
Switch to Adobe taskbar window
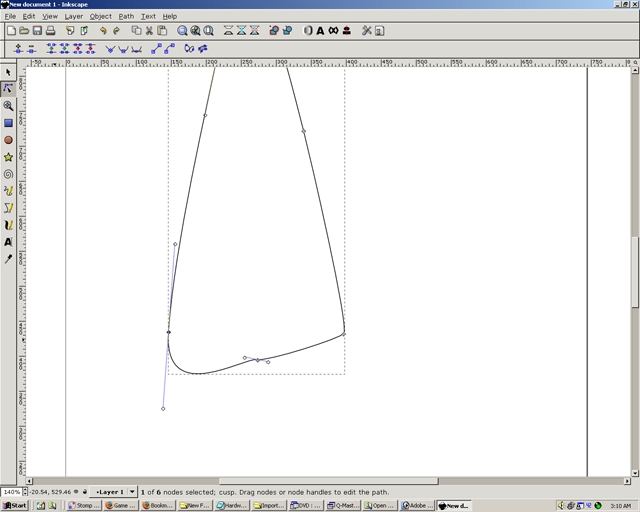pos(418,505)
